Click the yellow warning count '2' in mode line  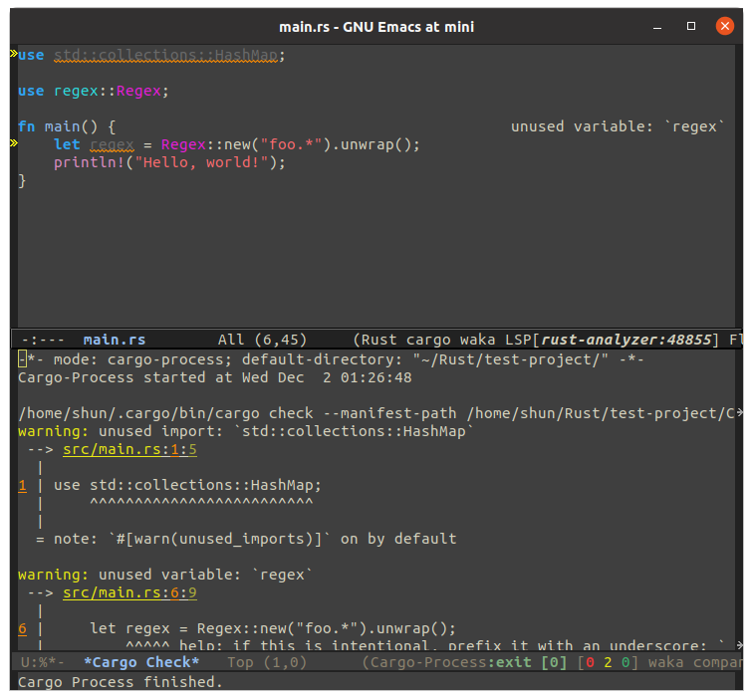(x=608, y=662)
